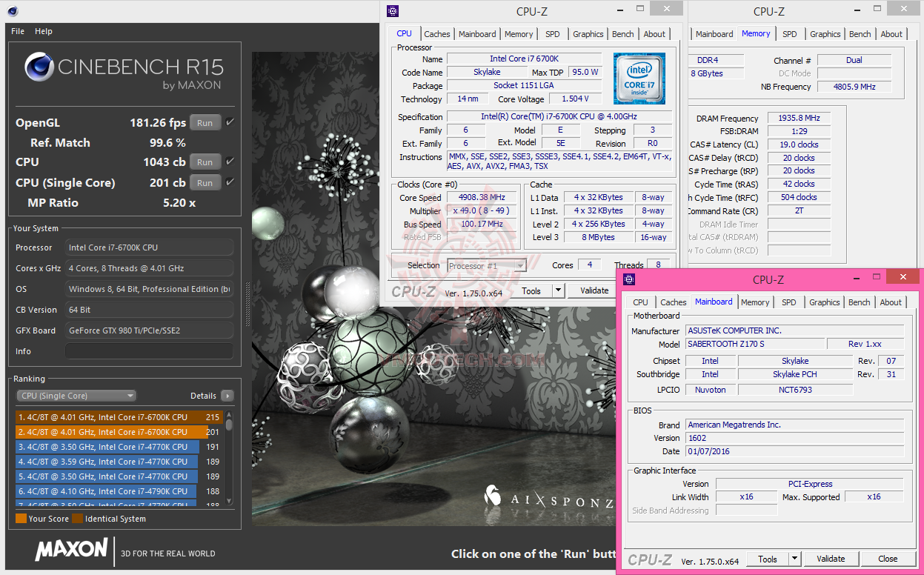Open the CPU (Single Core) ranking dropdown
Image resolution: width=924 pixels, height=575 pixels.
click(76, 396)
